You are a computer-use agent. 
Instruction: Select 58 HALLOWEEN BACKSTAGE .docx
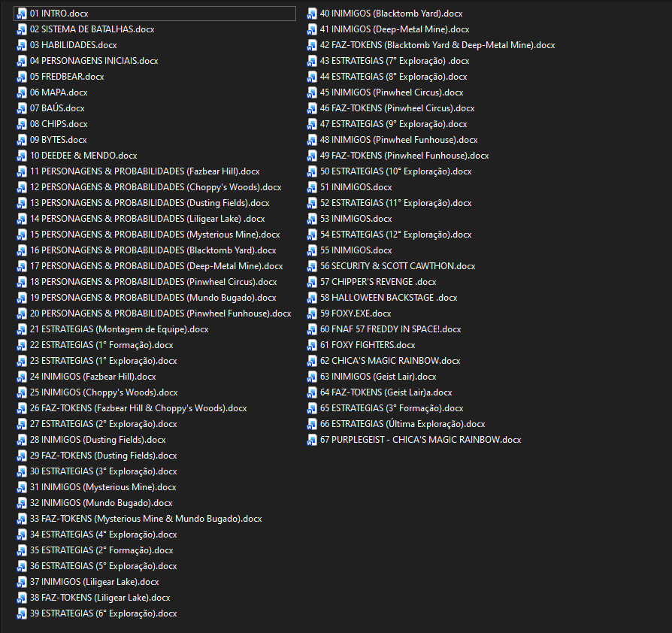[x=389, y=298]
